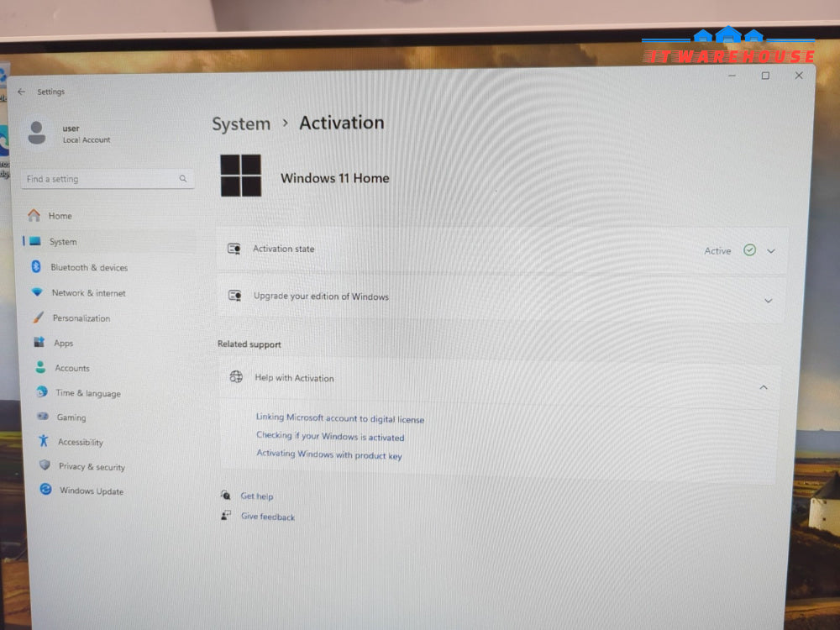Screen dimensions: 840x630
Task: Click the Find a setting search box
Action: (108, 179)
